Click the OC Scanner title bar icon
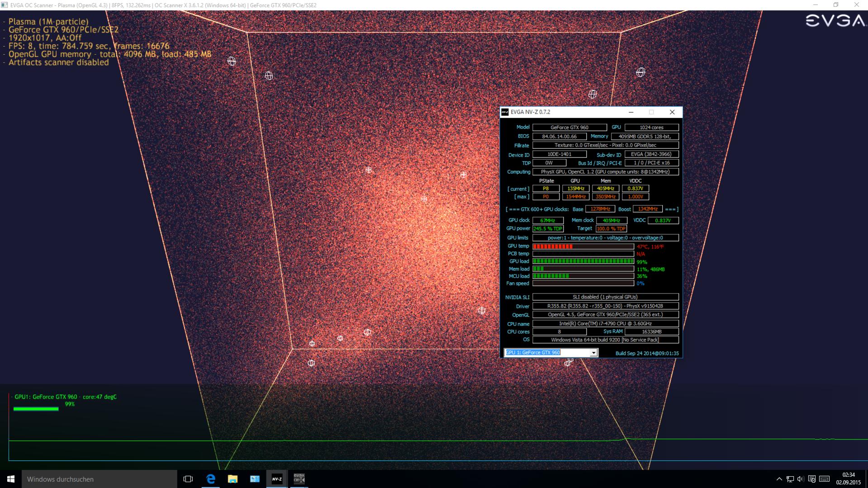Screen dimensions: 868x488 pyautogui.click(x=5, y=5)
